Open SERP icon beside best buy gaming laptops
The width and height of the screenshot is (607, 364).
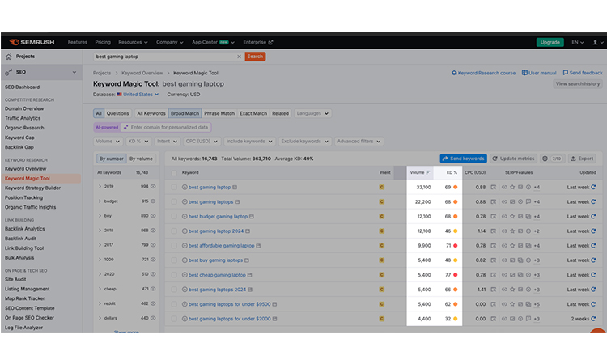coord(247,260)
